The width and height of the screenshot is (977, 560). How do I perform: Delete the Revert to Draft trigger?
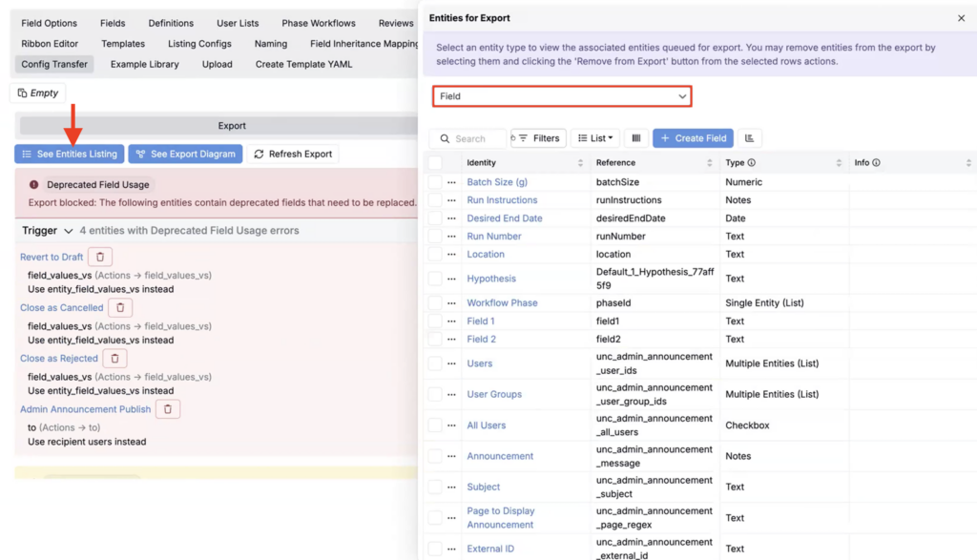click(x=100, y=257)
